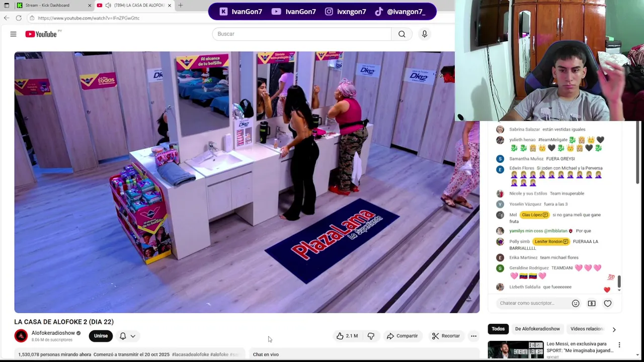The image size is (644, 362).
Task: Start voice search with the microphone icon
Action: click(x=424, y=34)
